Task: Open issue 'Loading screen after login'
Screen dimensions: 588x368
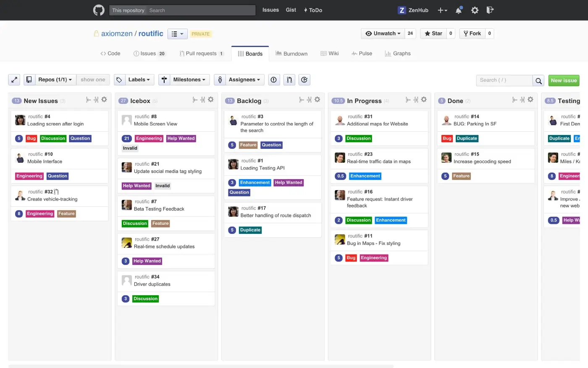Action: point(55,124)
